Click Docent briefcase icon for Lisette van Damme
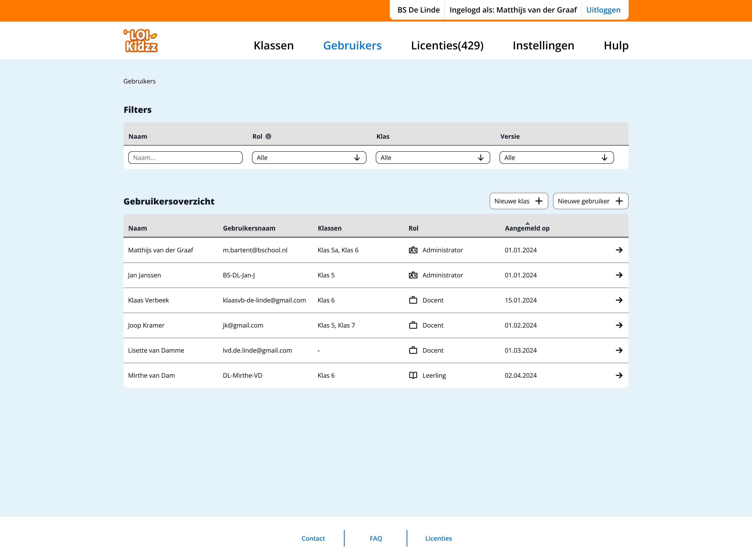The height and width of the screenshot is (560, 752). tap(413, 350)
